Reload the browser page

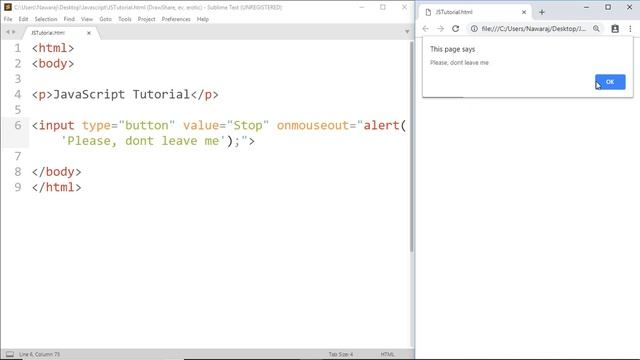click(x=456, y=29)
